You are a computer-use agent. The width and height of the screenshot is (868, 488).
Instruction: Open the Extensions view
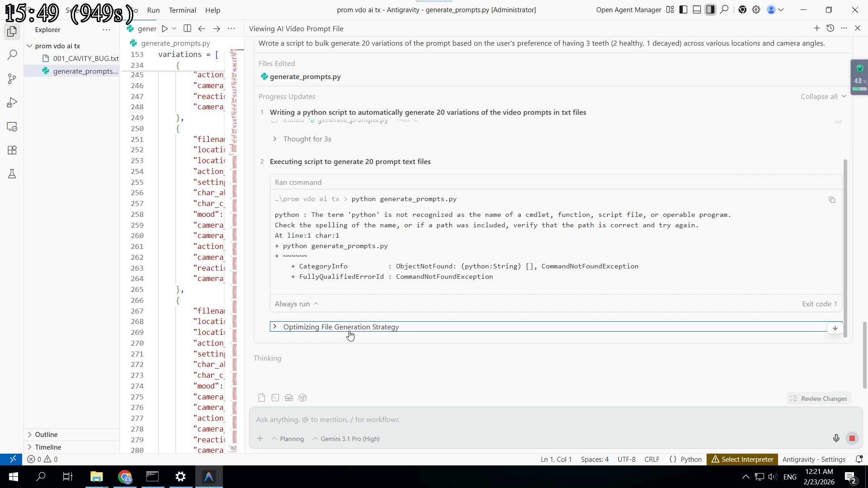coord(12,150)
